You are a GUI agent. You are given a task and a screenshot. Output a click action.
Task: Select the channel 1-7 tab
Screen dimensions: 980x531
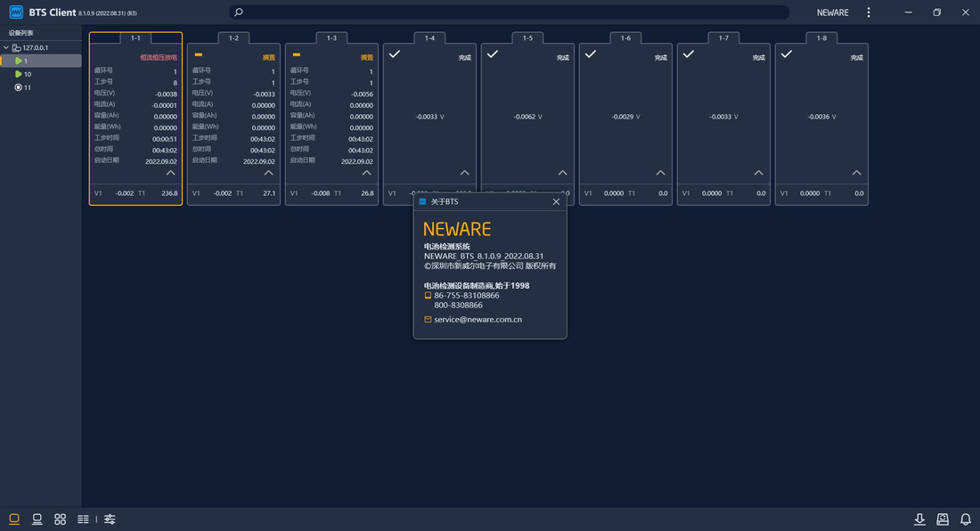[x=723, y=38]
